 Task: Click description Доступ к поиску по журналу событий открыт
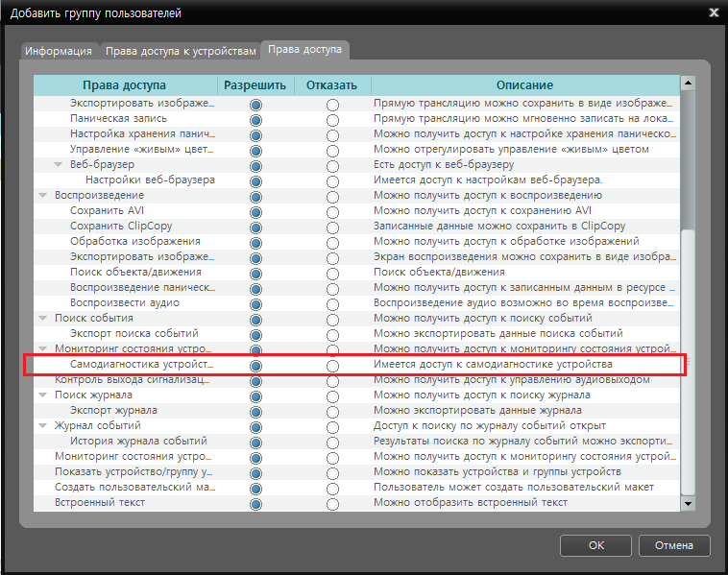490,425
